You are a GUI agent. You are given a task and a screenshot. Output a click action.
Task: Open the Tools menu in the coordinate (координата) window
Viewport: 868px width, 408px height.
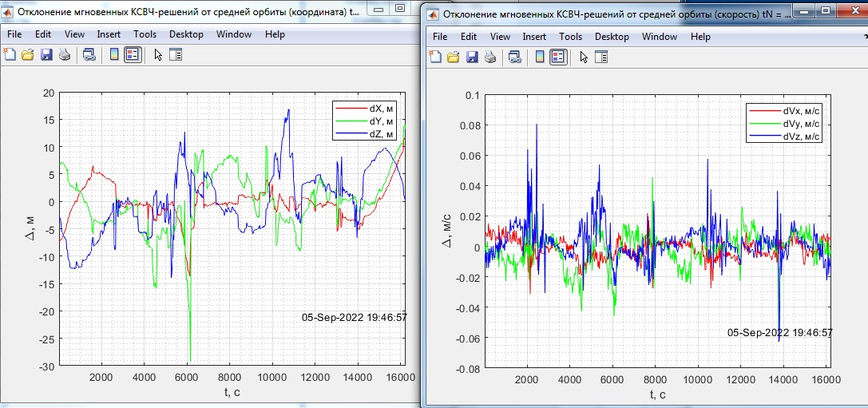pyautogui.click(x=145, y=34)
